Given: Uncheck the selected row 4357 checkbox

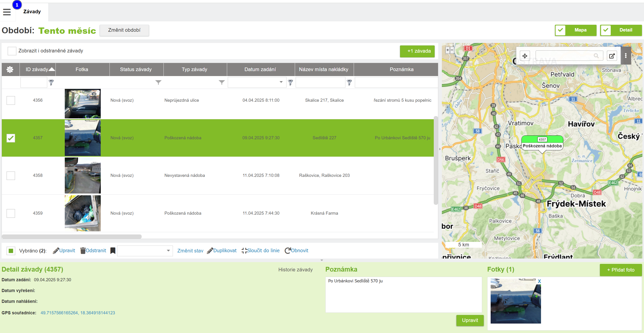Looking at the screenshot, I should (x=11, y=138).
